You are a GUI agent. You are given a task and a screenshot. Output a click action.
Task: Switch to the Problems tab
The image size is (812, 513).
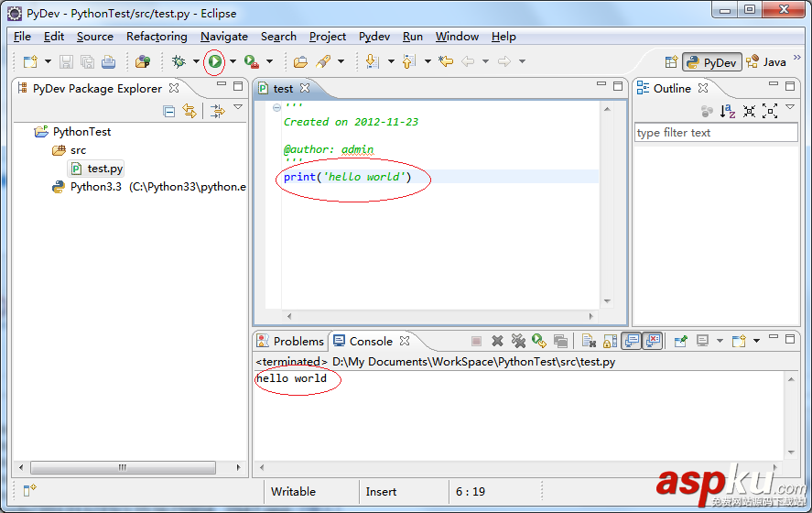click(x=291, y=342)
